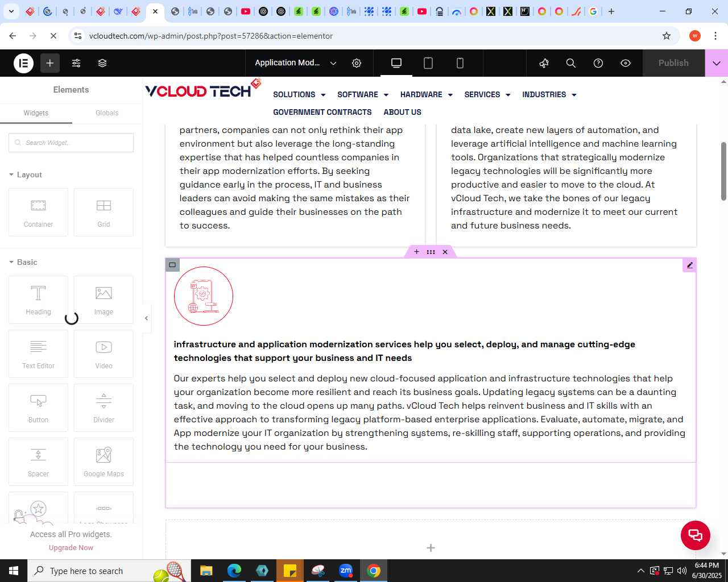Switch to desktop preview mode
This screenshot has height=582, width=728.
point(396,63)
